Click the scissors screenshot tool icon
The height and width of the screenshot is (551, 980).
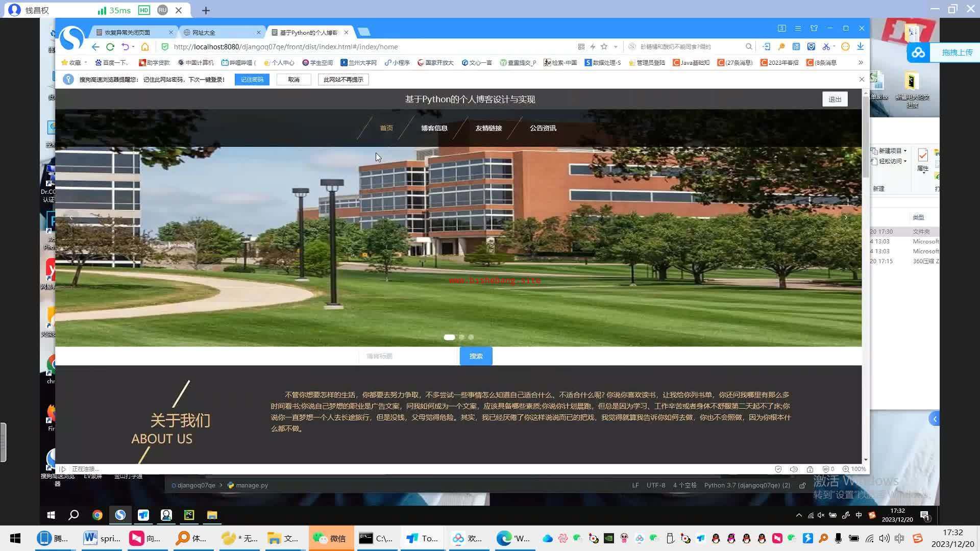point(826,46)
